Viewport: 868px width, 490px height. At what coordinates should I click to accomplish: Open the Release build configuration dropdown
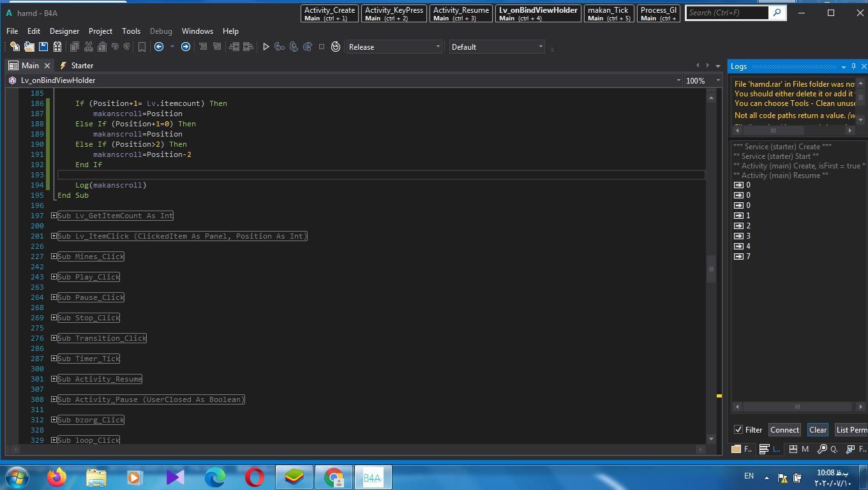click(394, 47)
